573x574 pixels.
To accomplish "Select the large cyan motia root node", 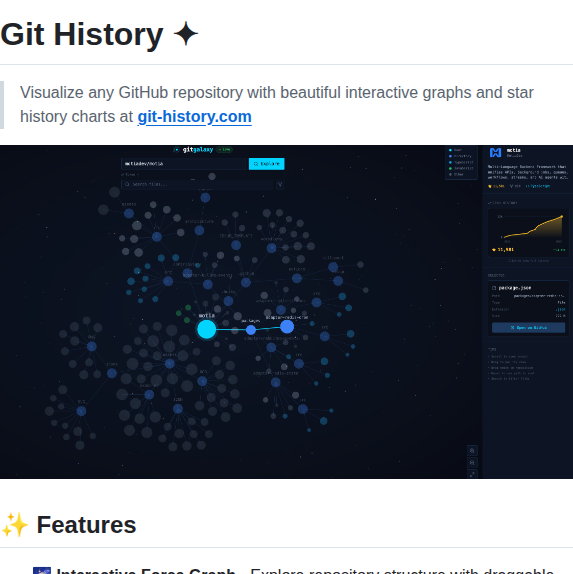I will click(x=207, y=329).
